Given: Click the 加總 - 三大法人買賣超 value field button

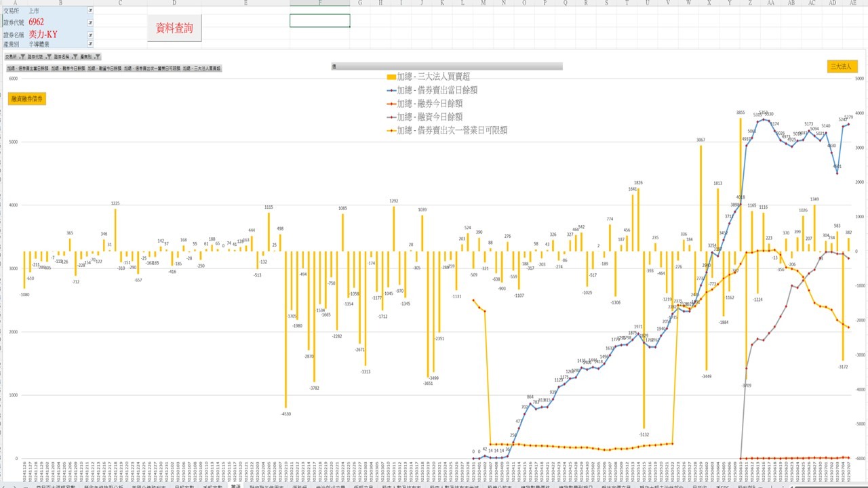Looking at the screenshot, I should (x=201, y=68).
